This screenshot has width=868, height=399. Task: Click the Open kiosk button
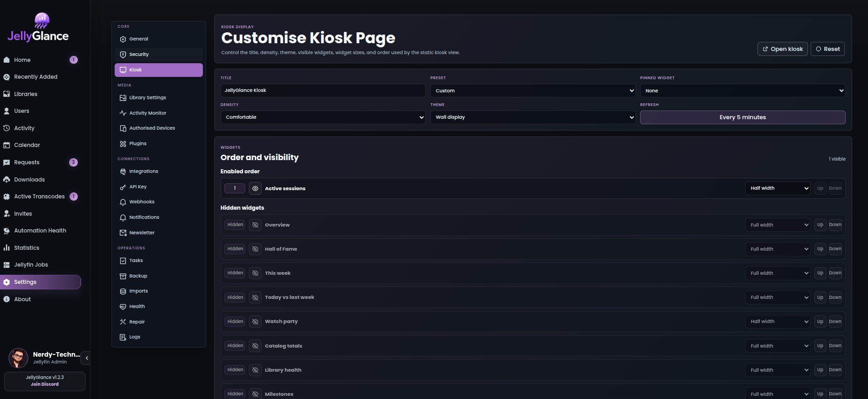782,49
